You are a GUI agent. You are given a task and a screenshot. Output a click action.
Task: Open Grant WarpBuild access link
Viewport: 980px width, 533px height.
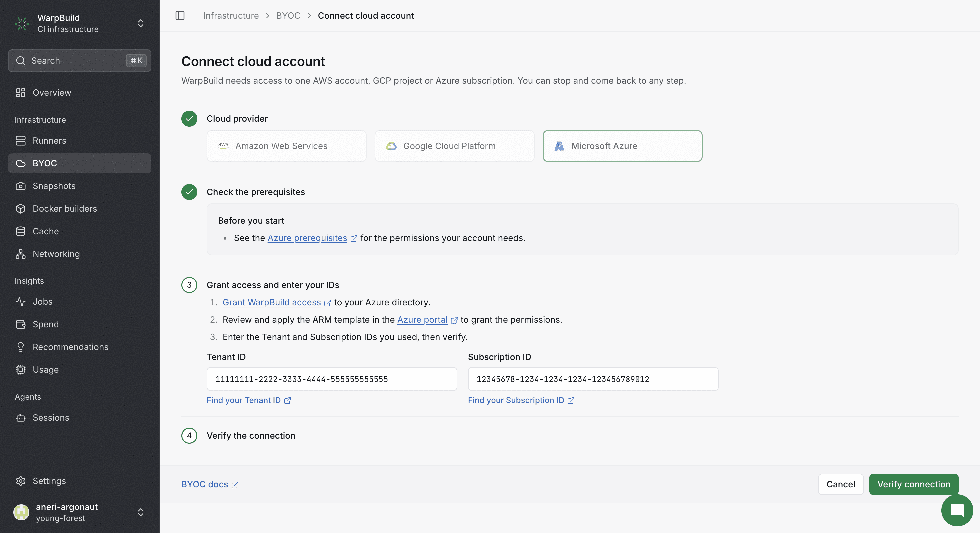tap(272, 302)
